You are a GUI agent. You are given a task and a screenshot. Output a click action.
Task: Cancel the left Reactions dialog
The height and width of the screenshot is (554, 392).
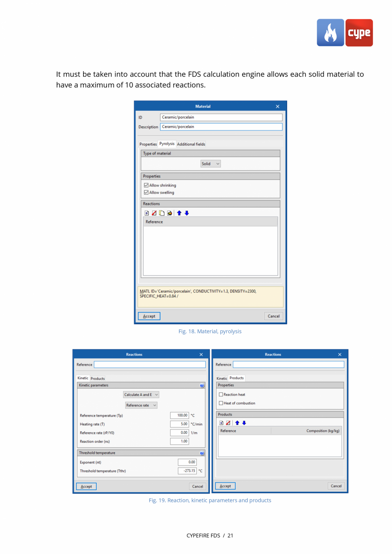[197, 486]
